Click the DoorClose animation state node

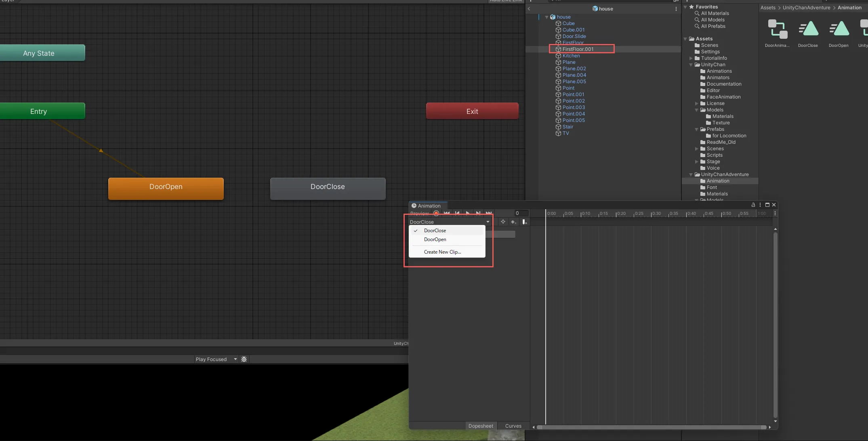[x=328, y=187]
